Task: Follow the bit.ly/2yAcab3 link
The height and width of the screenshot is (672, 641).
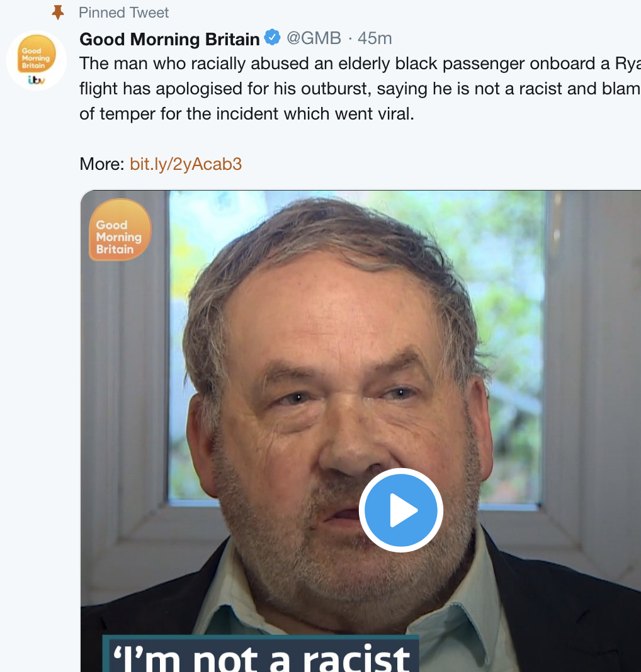Action: click(x=186, y=164)
